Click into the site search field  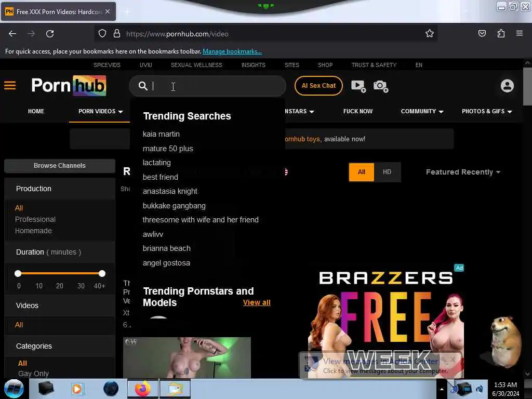208,86
